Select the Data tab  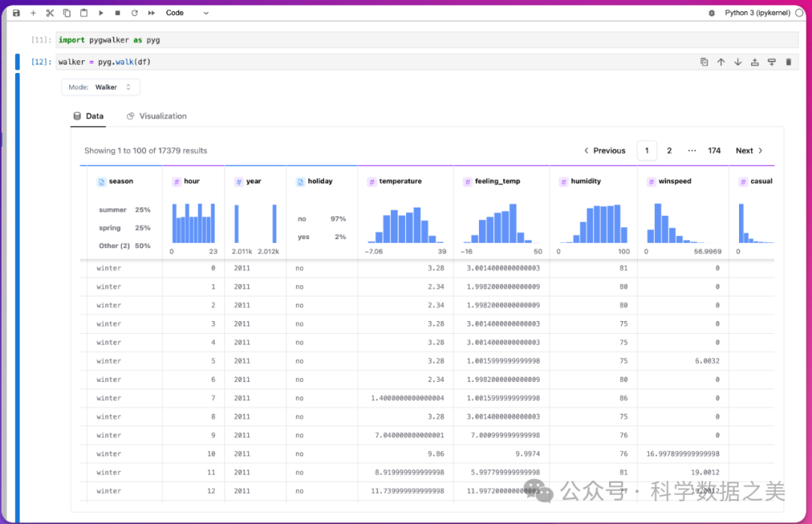tap(88, 117)
